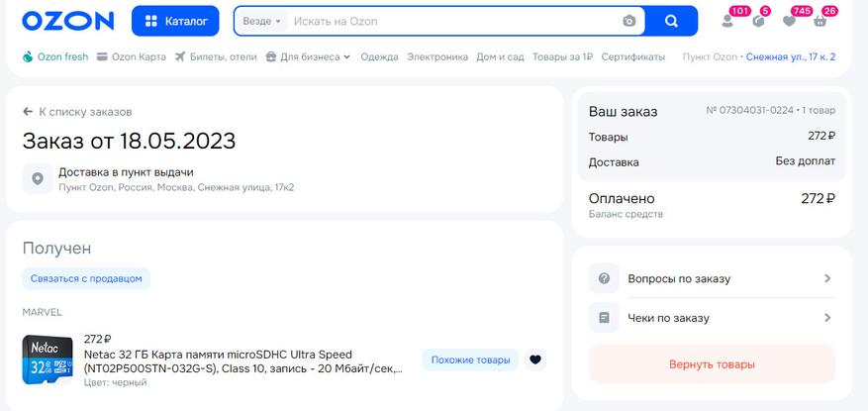Open the user profile icon with 101 badge
868x411 pixels.
727,21
